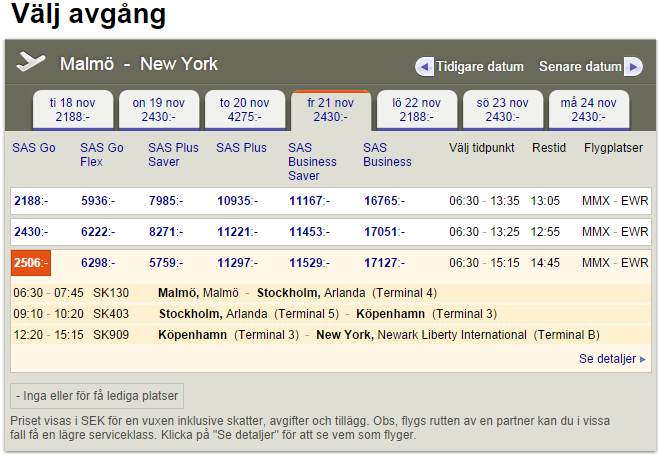Open the Se detaljer link

[x=612, y=359]
